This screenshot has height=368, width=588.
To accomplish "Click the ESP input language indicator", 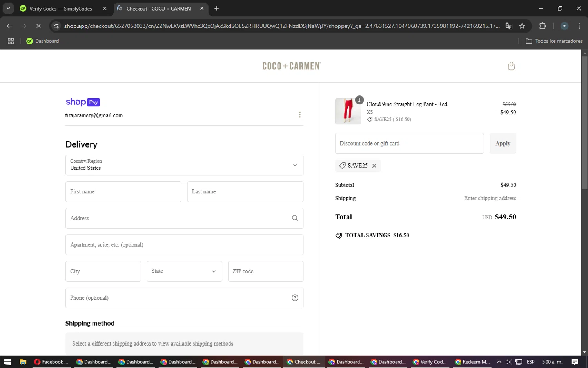I will [531, 362].
